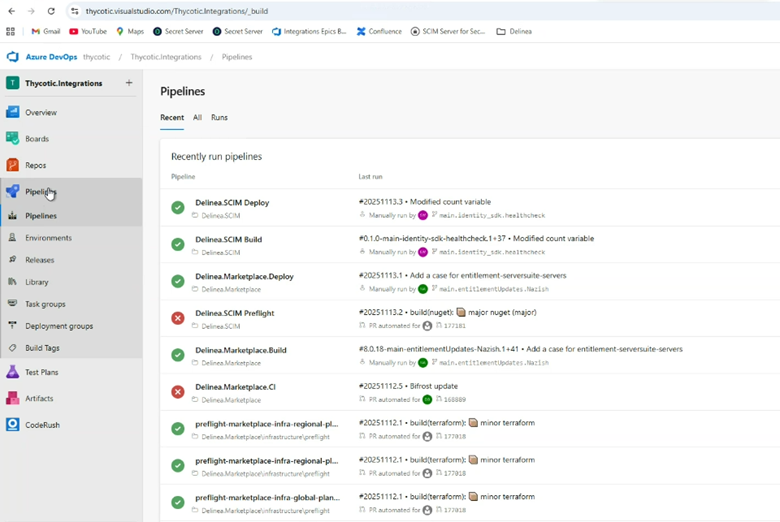Click the Overview sidebar icon
This screenshot has width=780, height=522.
13,112
